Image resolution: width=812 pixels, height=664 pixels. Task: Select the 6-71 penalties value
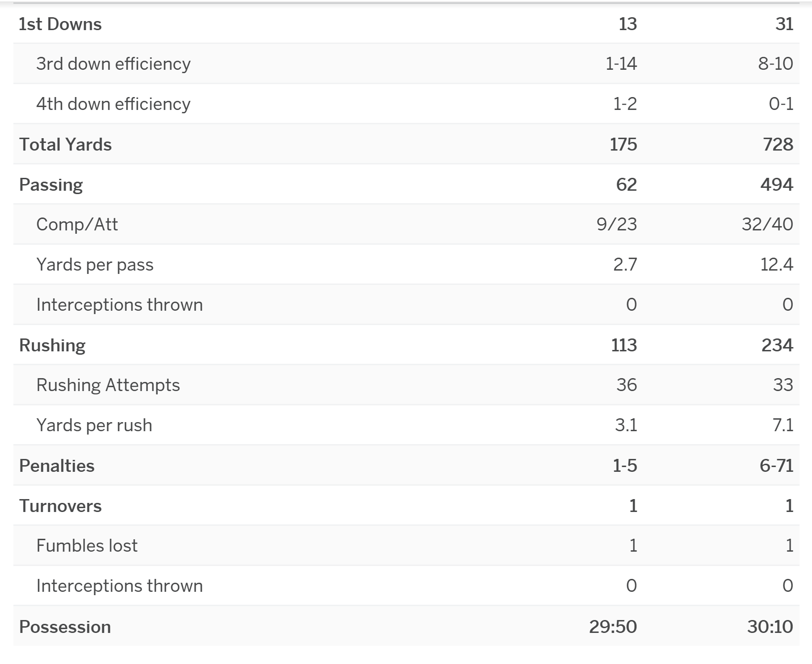(x=776, y=466)
